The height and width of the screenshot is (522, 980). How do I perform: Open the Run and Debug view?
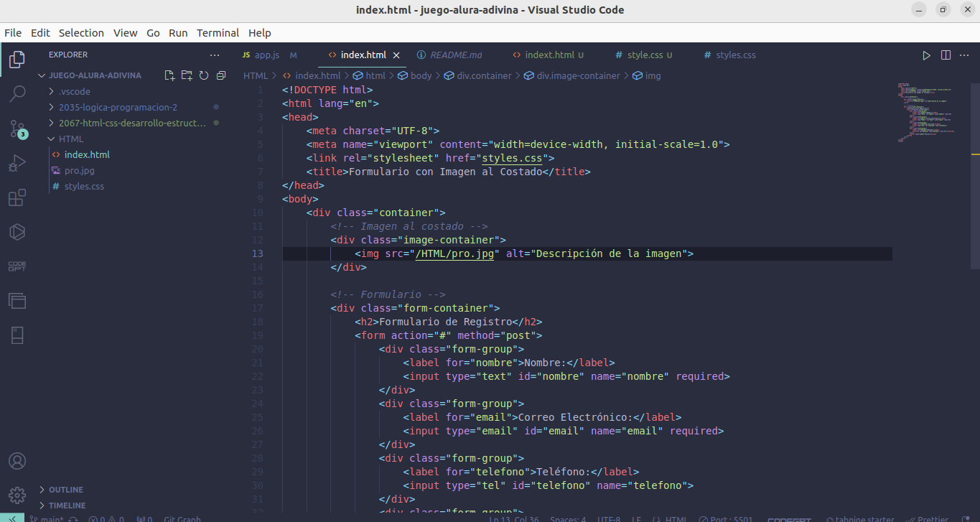(x=17, y=163)
